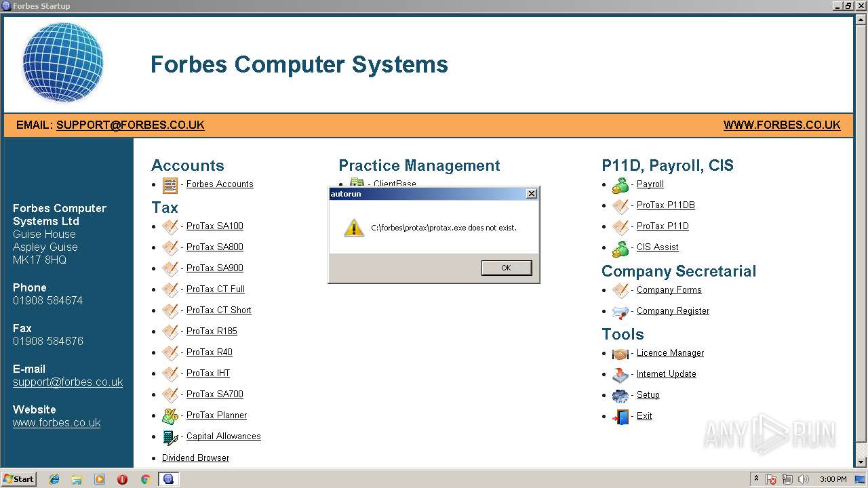This screenshot has height=488, width=868.
Task: Click the ProTax IHT icon
Action: tap(170, 374)
